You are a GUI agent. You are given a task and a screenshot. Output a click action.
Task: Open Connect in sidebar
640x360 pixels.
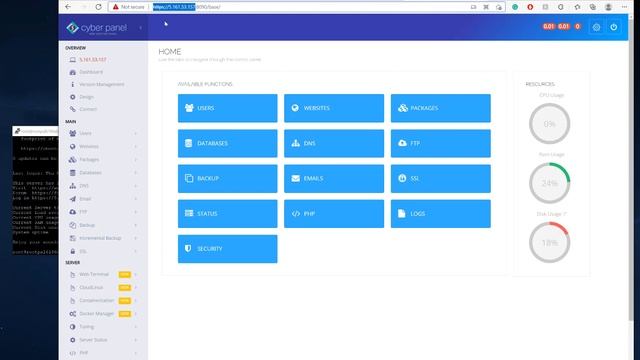(88, 109)
